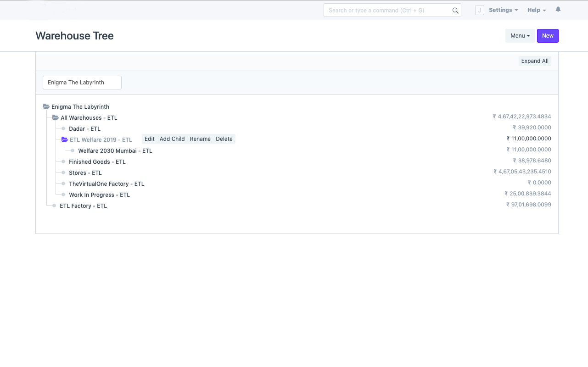
Task: Click the New button
Action: tap(548, 36)
